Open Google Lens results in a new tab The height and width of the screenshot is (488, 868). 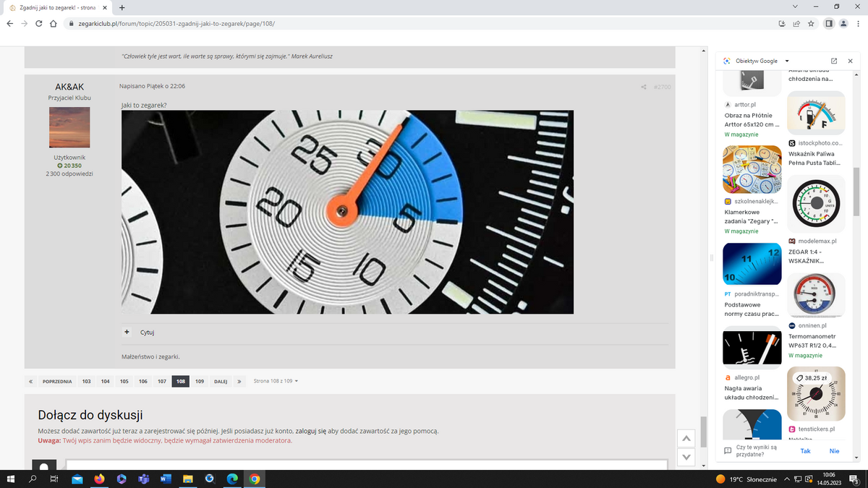(x=834, y=61)
